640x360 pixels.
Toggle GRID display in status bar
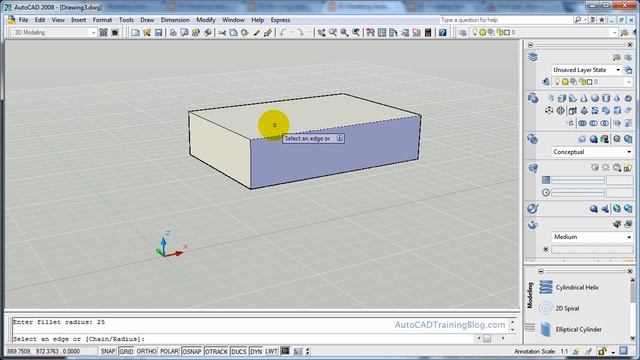click(x=126, y=351)
